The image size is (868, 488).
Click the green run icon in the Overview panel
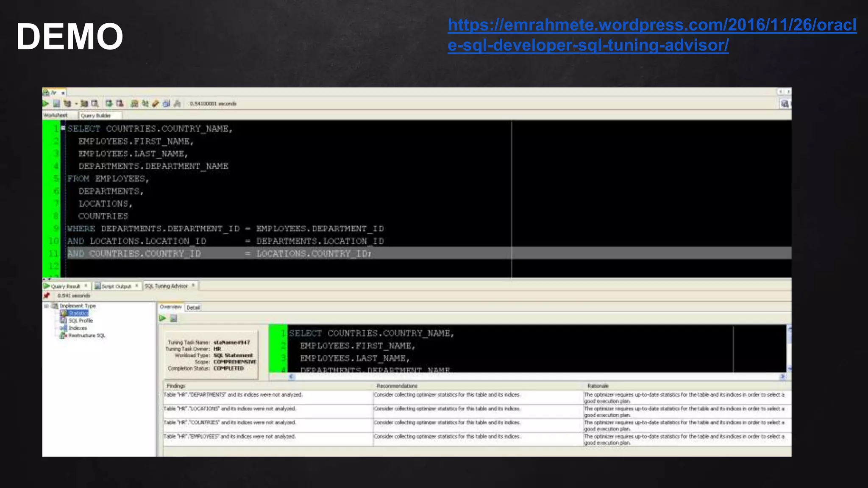163,318
